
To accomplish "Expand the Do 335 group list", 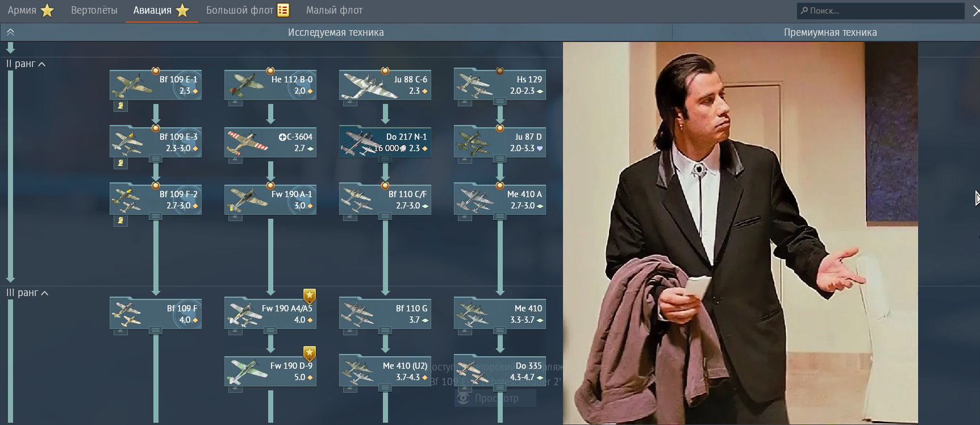I will pyautogui.click(x=499, y=388).
